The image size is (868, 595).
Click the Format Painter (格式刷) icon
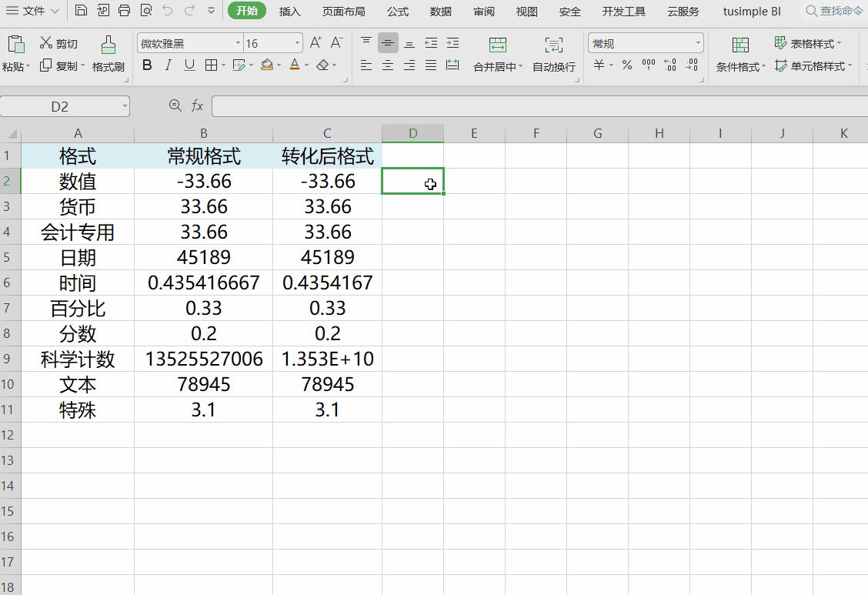(x=108, y=45)
